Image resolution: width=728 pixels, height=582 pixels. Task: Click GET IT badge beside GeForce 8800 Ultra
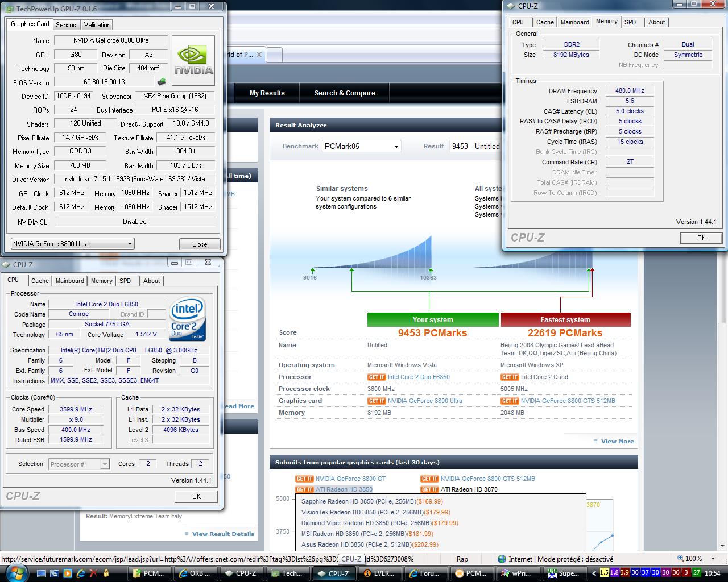tap(377, 401)
